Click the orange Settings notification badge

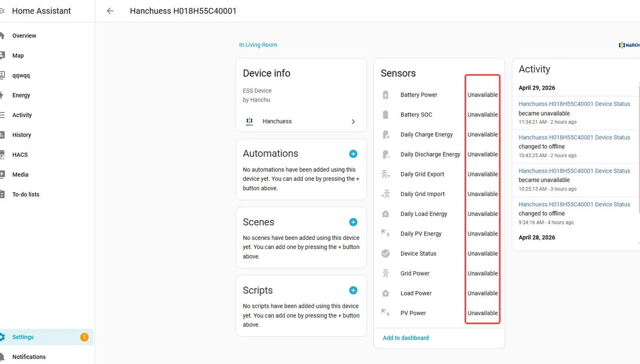pos(84,337)
